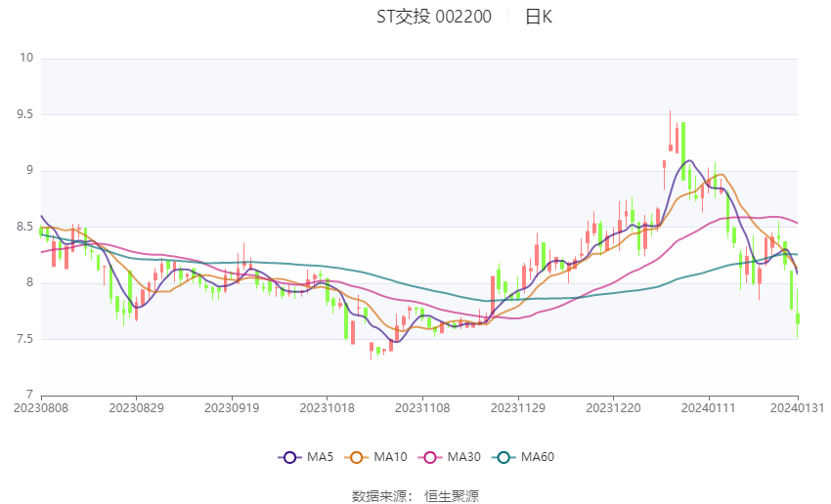Click the y-axis value 9
Screen dimensions: 831x504
[29, 170]
